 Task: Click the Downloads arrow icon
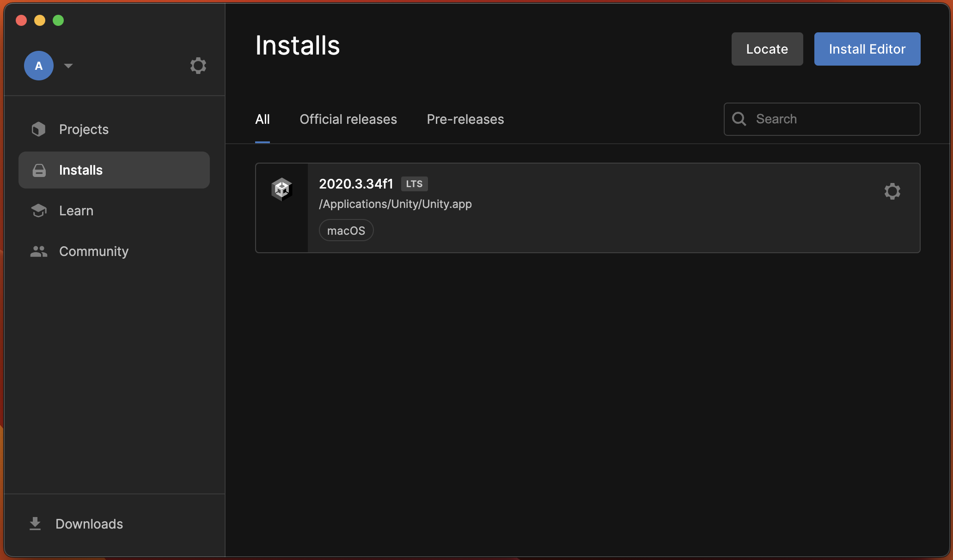tap(35, 523)
